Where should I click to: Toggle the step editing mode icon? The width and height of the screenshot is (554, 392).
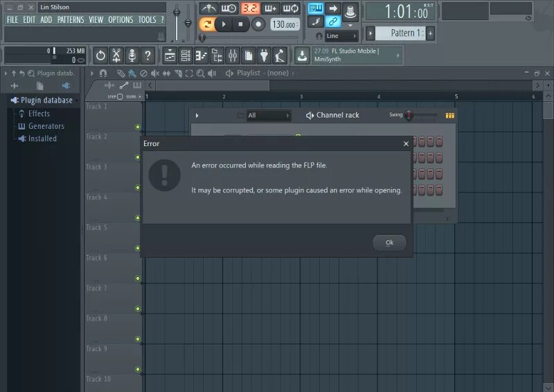click(x=316, y=22)
